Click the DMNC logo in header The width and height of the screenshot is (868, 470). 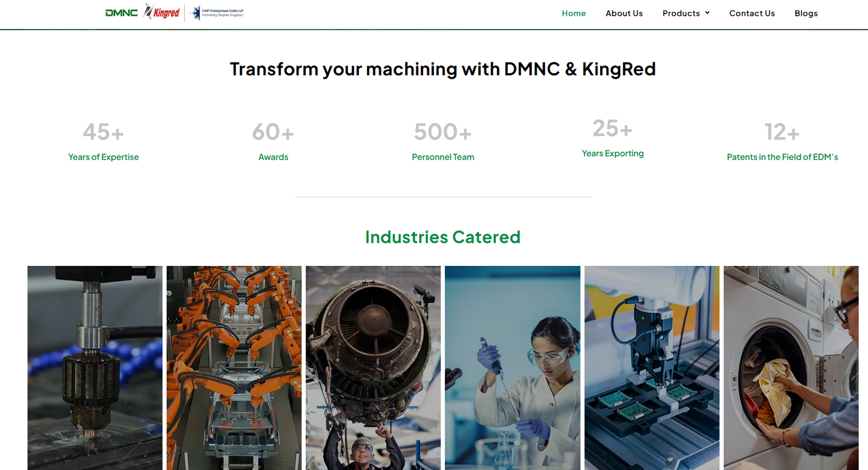pos(122,13)
